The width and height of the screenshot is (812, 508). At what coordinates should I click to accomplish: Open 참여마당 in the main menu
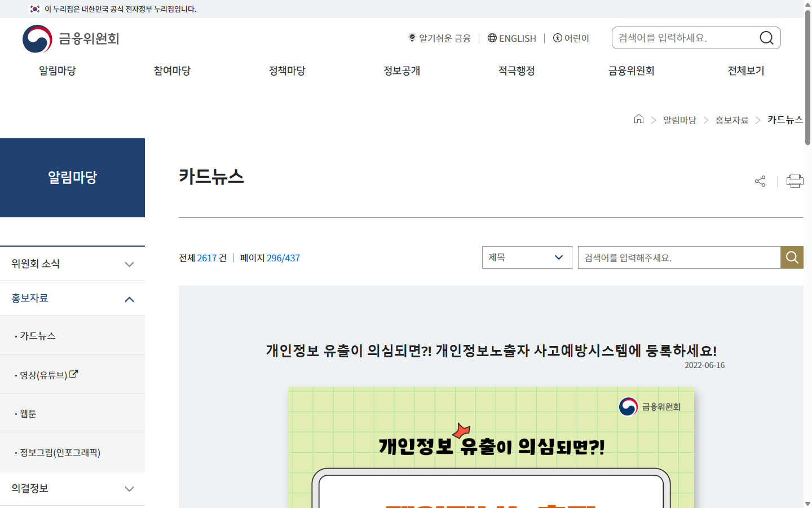tap(172, 71)
